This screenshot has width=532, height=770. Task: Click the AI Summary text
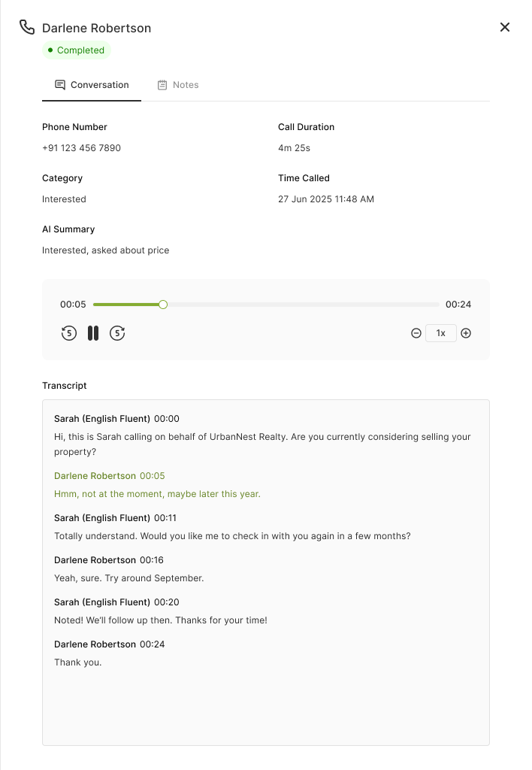[x=105, y=250]
